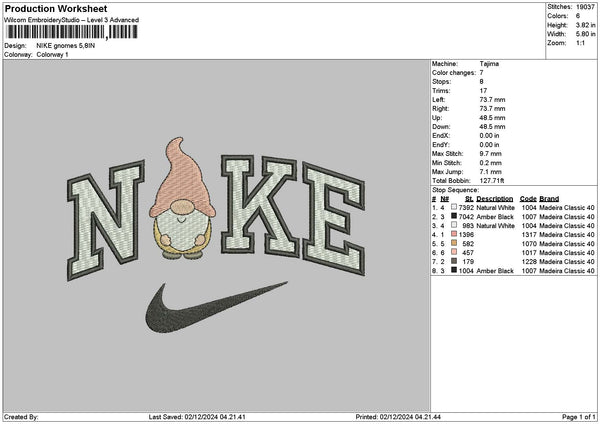Click the Created By label in the footer
This screenshot has width=600, height=424.
pos(21,417)
